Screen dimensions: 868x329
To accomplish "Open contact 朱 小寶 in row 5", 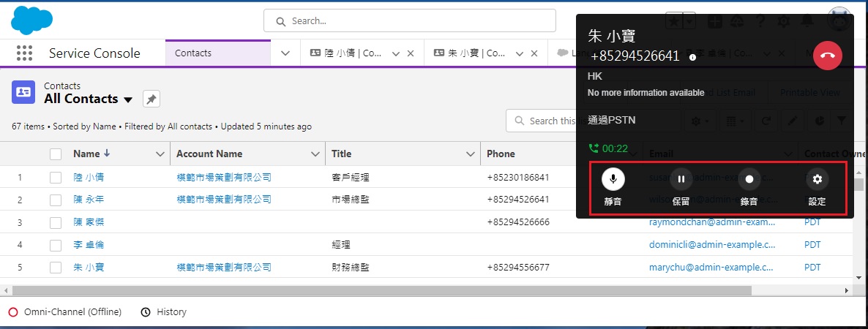I will pyautogui.click(x=89, y=268).
